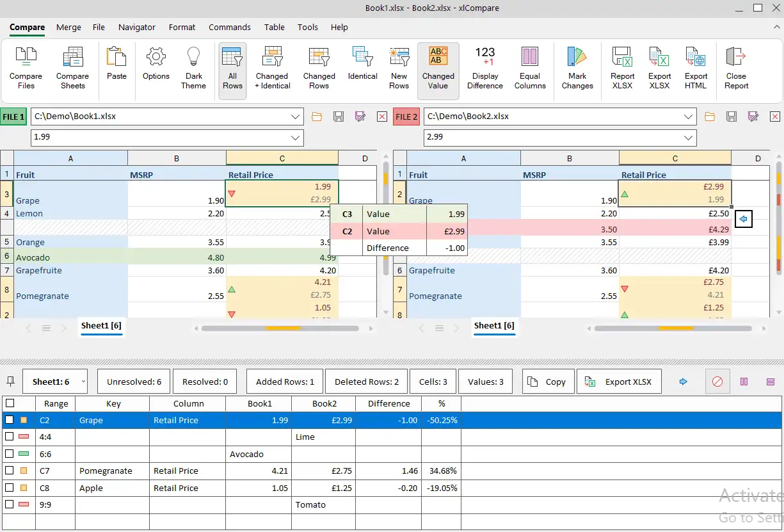Click the Cells: 3 button

tap(433, 382)
